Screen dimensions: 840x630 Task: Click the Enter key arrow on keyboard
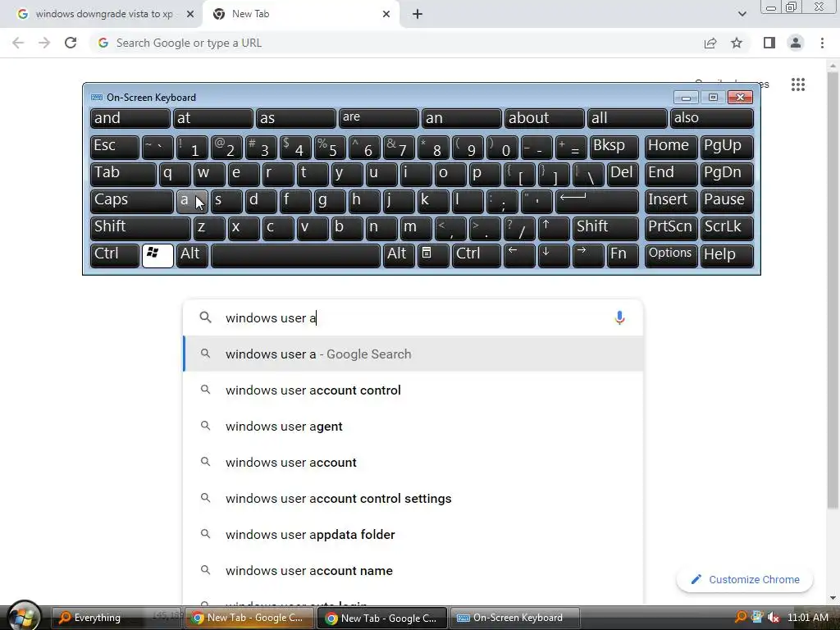coord(597,201)
